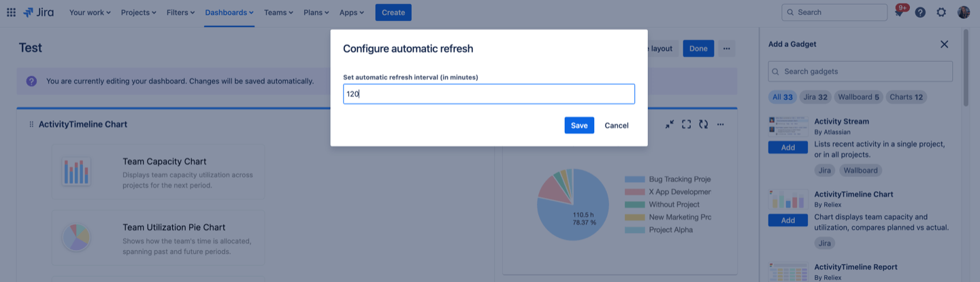Image resolution: width=980 pixels, height=282 pixels.
Task: Click the Search gadgets field
Action: pos(860,71)
